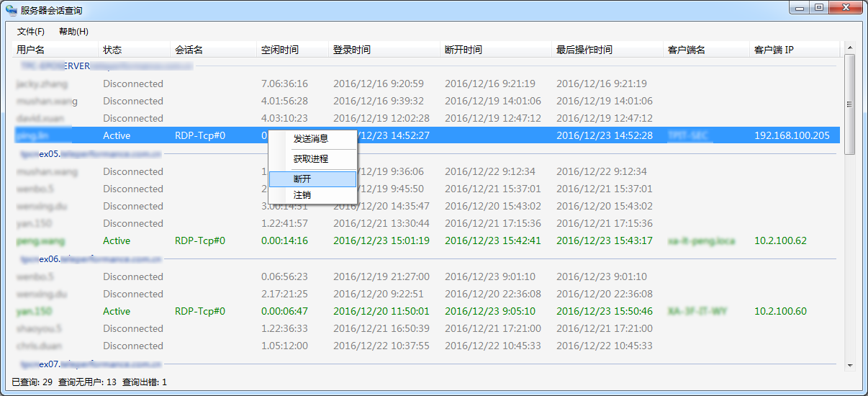Choose 发送消息 from the context menu

311,139
